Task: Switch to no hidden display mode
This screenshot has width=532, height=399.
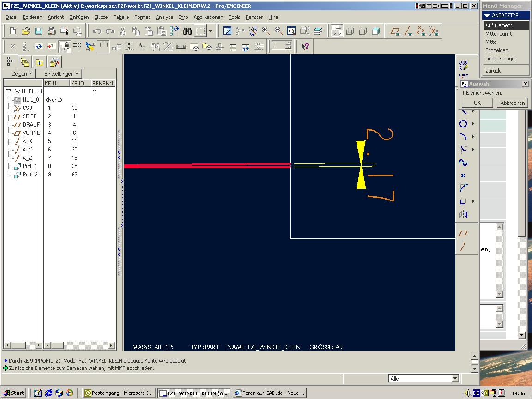Action: pos(363,31)
